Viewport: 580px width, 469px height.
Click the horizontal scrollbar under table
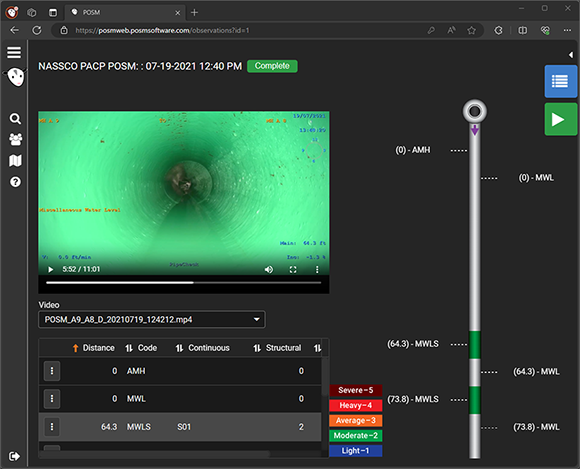(x=154, y=453)
